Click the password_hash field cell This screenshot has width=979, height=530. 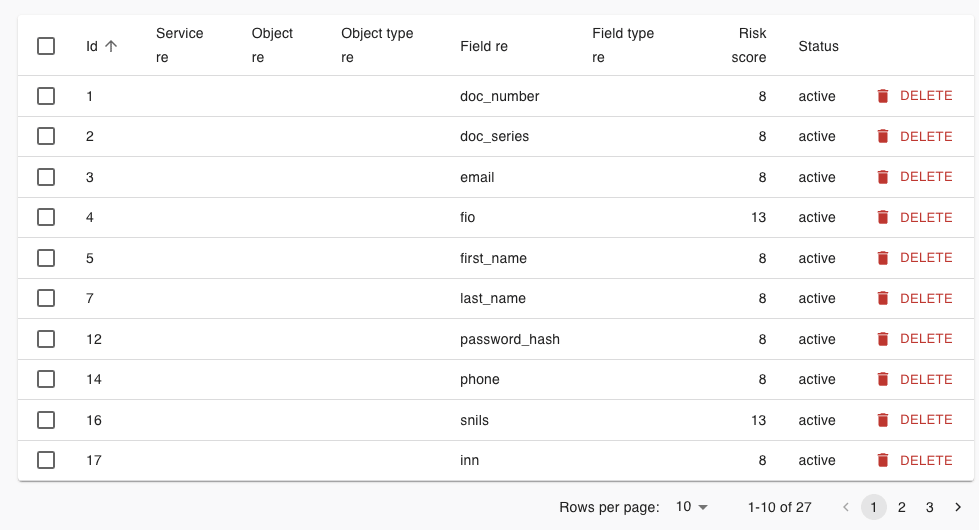click(509, 339)
